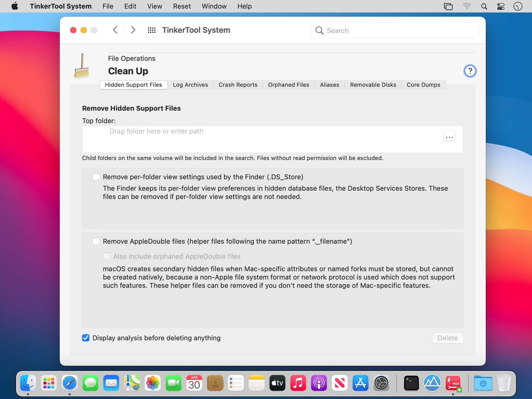Viewport: 532px width, 399px height.
Task: Open Calendar from the Dock
Action: pos(194,383)
